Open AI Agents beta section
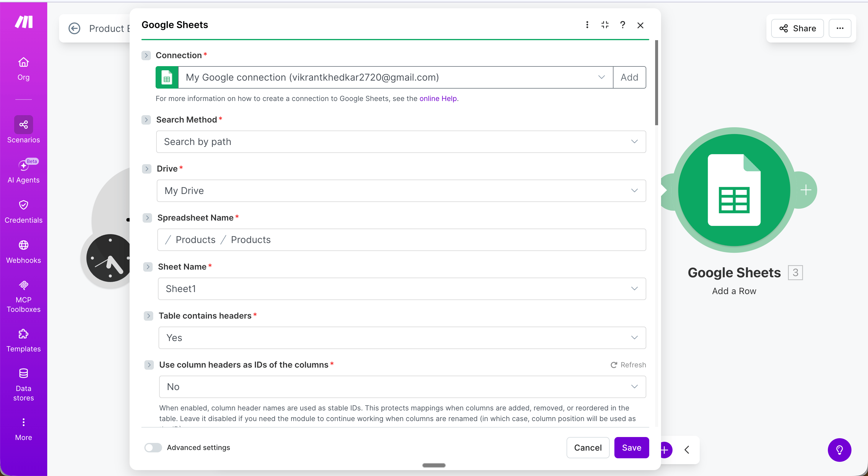 [x=24, y=171]
